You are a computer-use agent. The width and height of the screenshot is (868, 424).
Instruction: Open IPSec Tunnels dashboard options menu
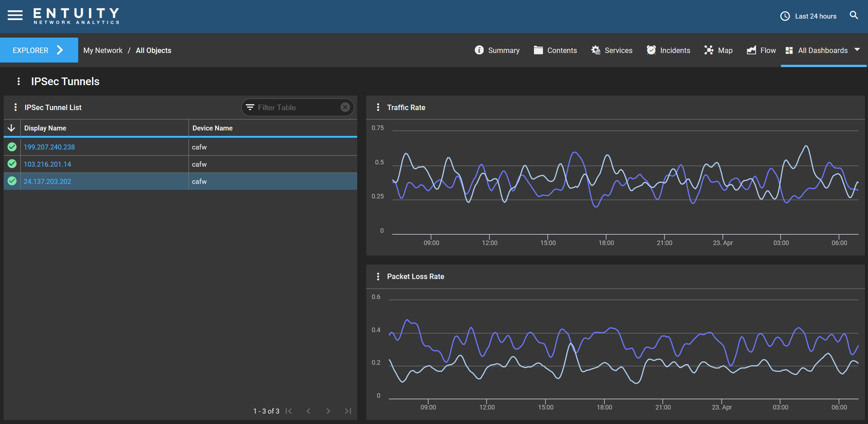19,81
